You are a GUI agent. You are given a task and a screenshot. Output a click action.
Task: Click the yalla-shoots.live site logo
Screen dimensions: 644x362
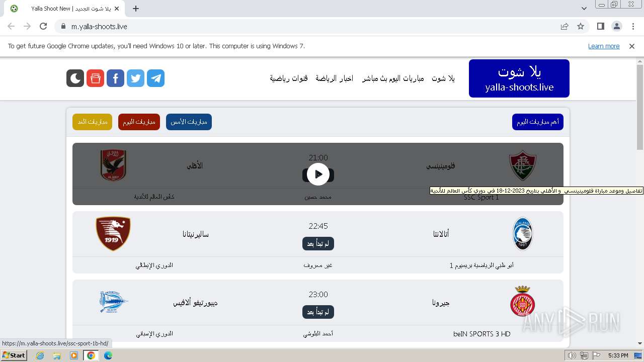coord(519,78)
